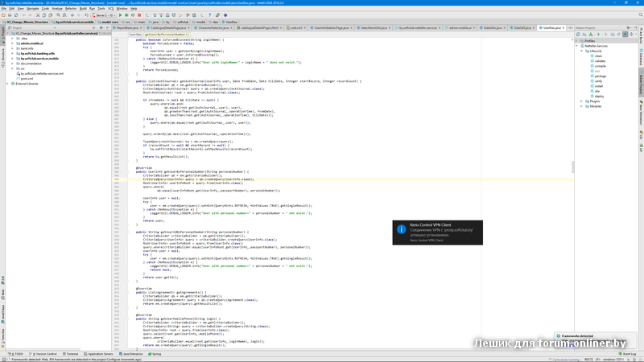Select pom.xml in the Project tree

(27, 78)
